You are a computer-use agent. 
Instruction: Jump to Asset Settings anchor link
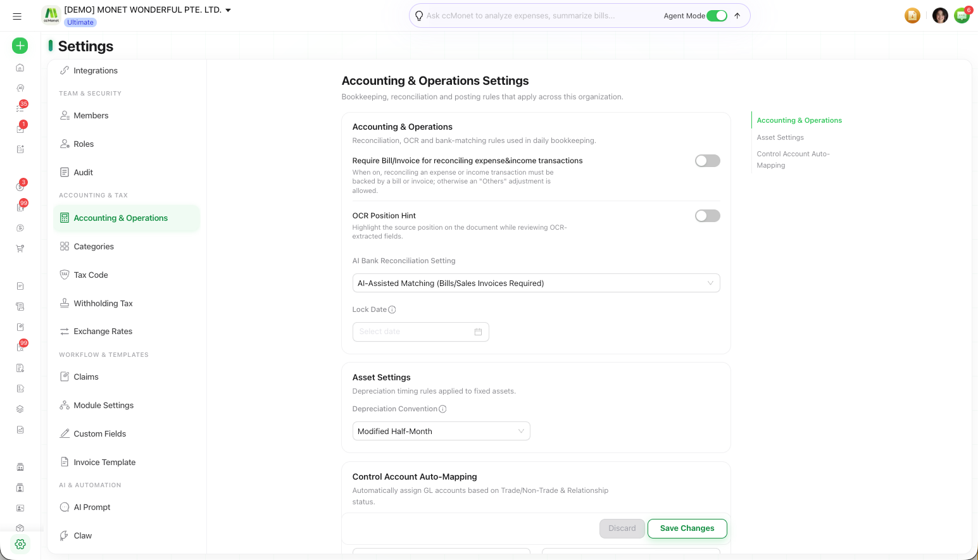pyautogui.click(x=780, y=137)
